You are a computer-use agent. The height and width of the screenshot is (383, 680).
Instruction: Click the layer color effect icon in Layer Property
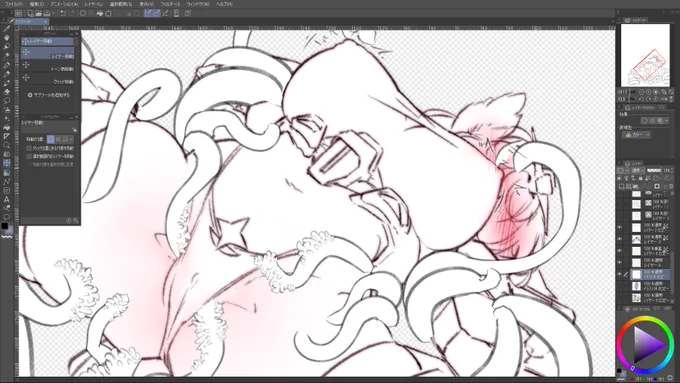pos(660,121)
